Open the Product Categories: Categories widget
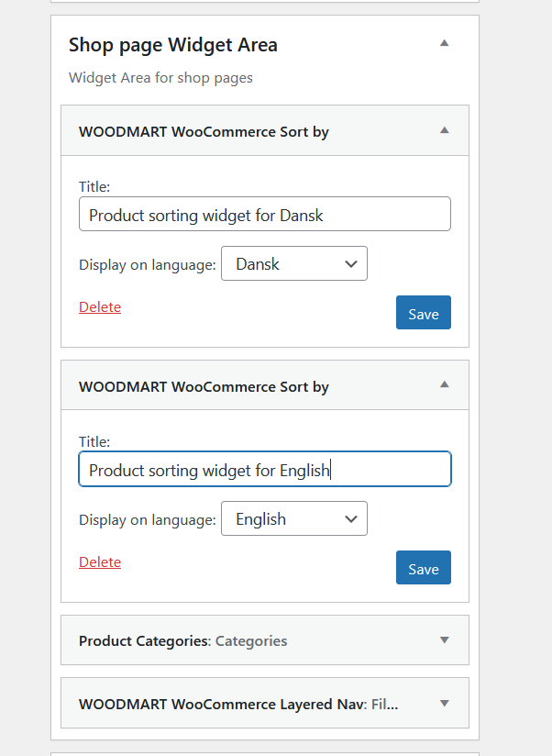This screenshot has width=552, height=756. (265, 640)
